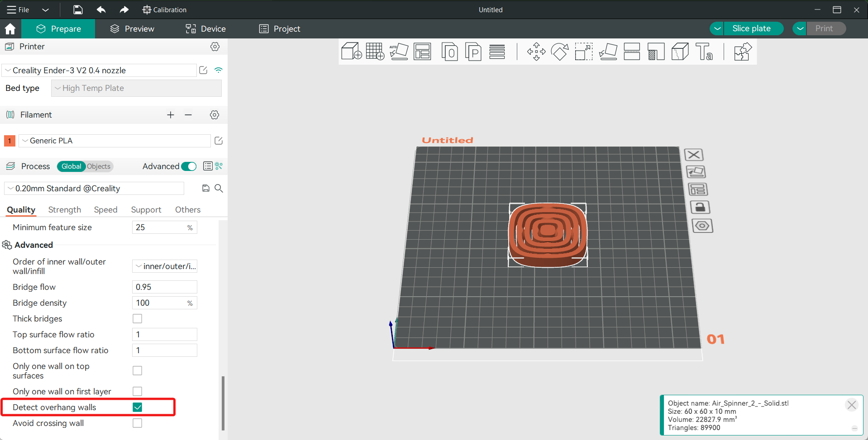Open the Support settings tab
The image size is (868, 440).
pos(146,210)
